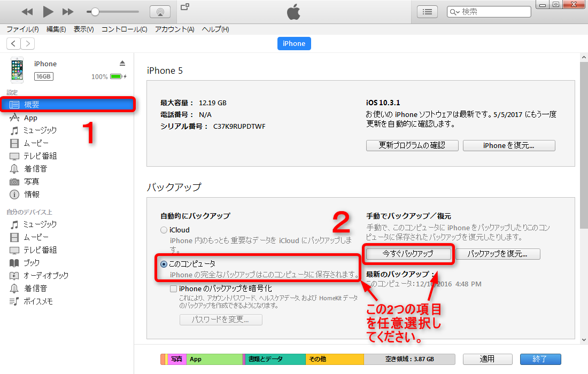Click the iPhone device thumbnail icon
The width and height of the screenshot is (588, 374).
point(17,70)
